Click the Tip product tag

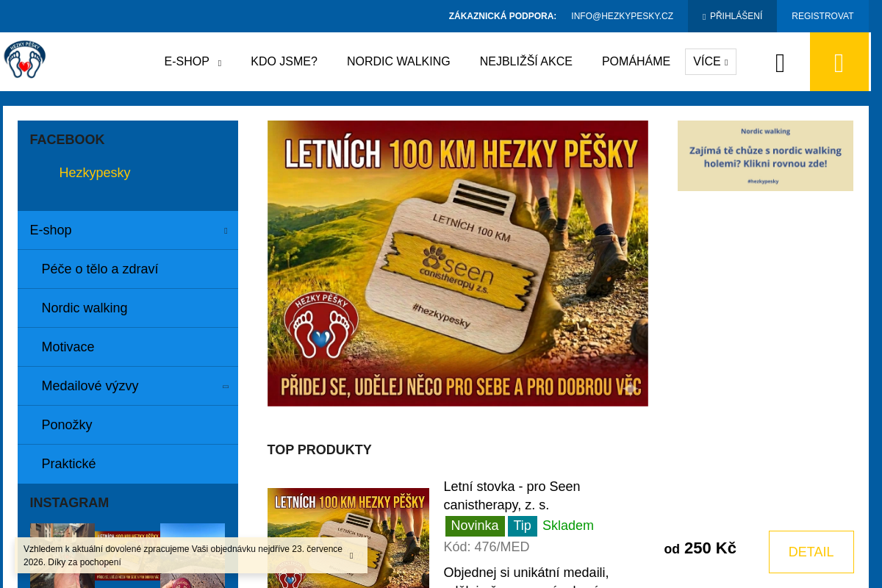click(523, 526)
